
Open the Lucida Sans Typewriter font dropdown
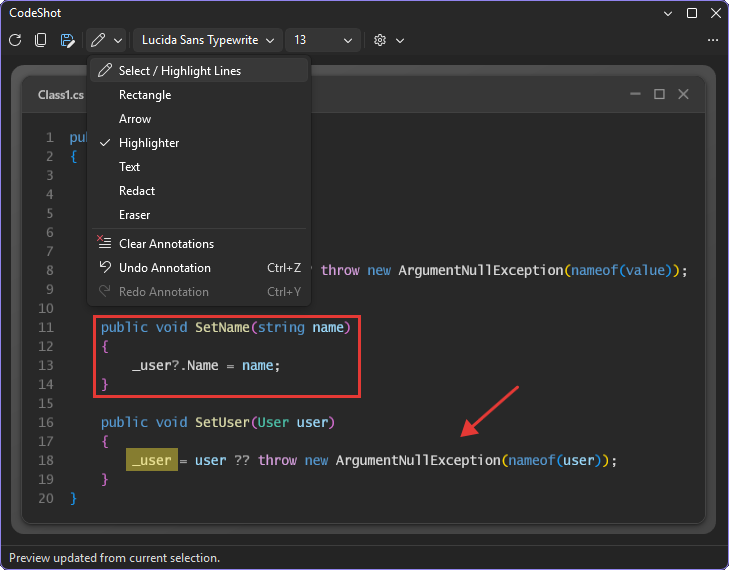207,40
